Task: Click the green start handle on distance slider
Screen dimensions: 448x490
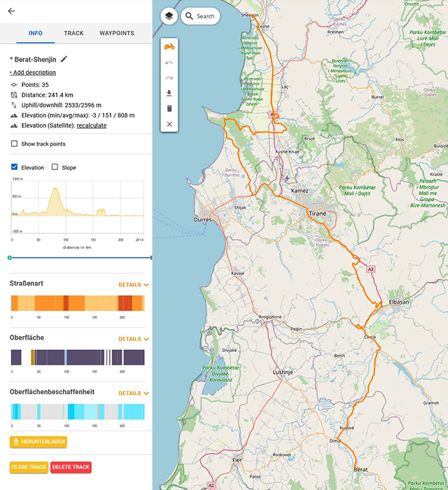Action: (10, 258)
